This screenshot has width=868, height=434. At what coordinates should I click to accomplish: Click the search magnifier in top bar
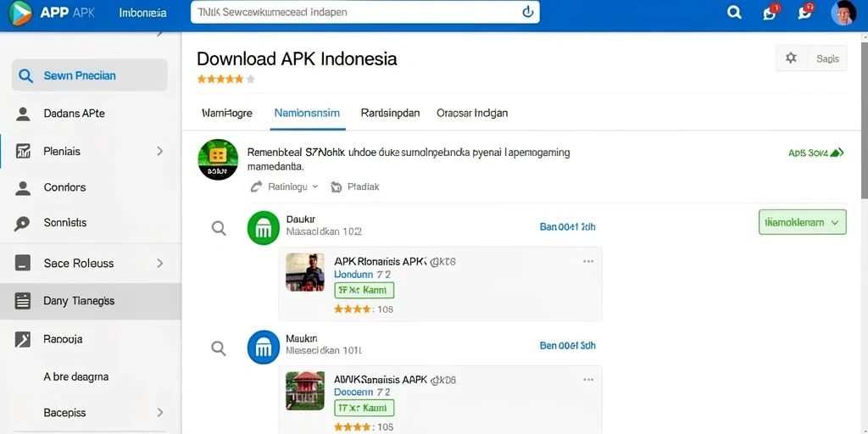click(x=734, y=12)
